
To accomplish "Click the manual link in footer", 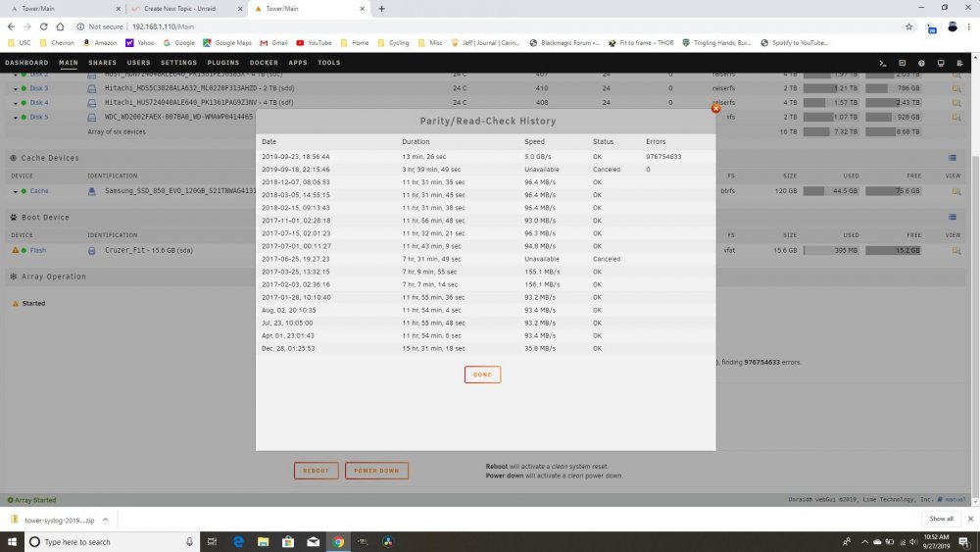I will pos(955,499).
